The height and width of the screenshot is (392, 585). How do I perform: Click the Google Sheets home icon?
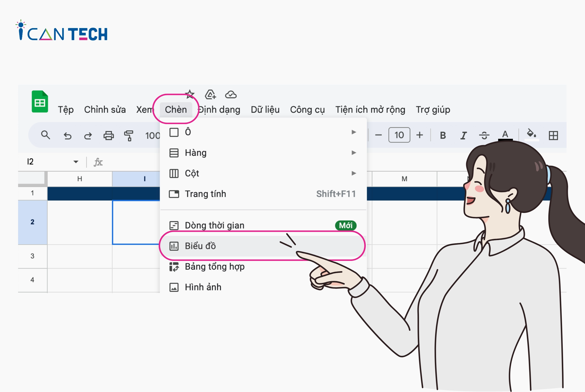tap(40, 102)
